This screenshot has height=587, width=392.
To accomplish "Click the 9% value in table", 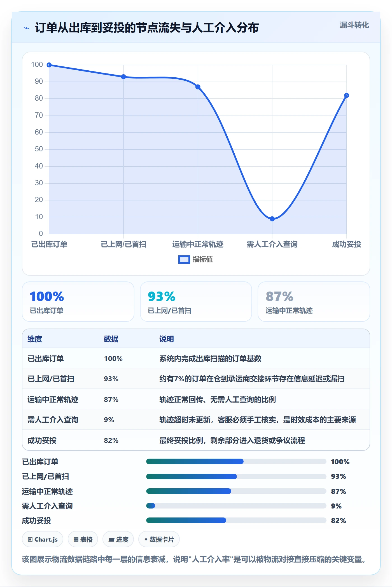I will (x=109, y=420).
